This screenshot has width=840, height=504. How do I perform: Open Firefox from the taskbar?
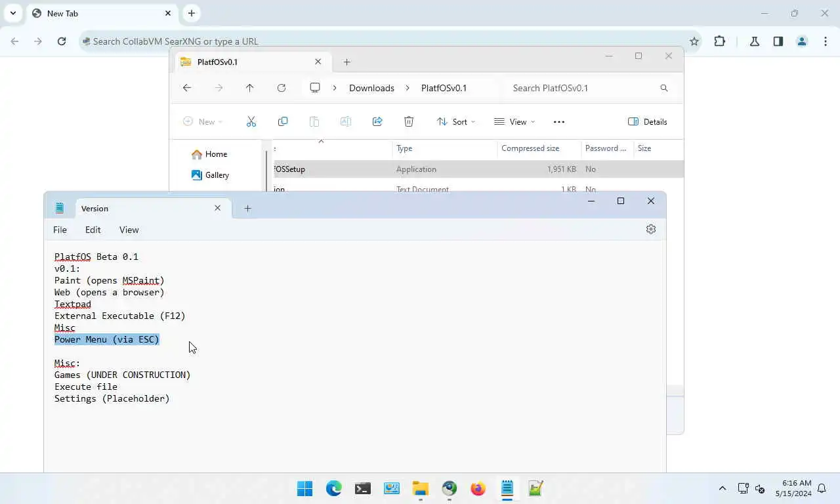point(478,488)
